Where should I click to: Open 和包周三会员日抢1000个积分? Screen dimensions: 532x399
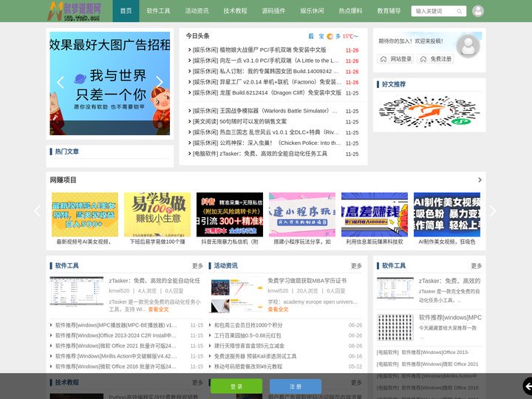248,325
